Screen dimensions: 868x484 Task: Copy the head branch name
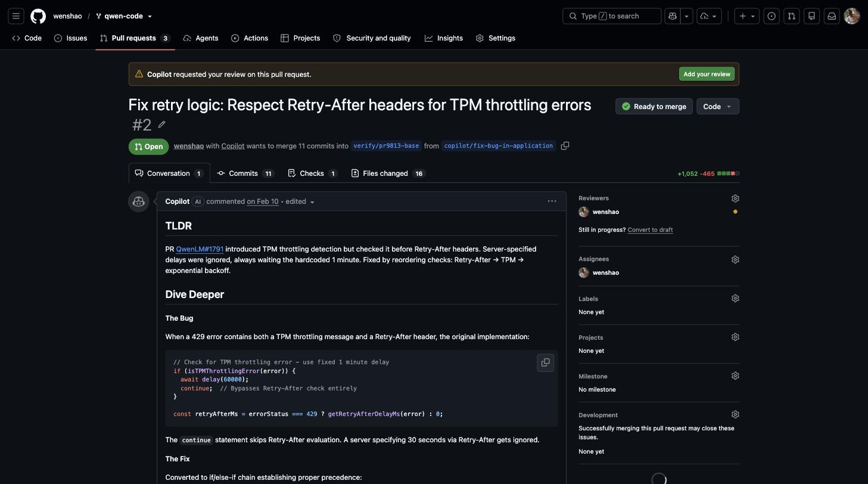(x=565, y=145)
